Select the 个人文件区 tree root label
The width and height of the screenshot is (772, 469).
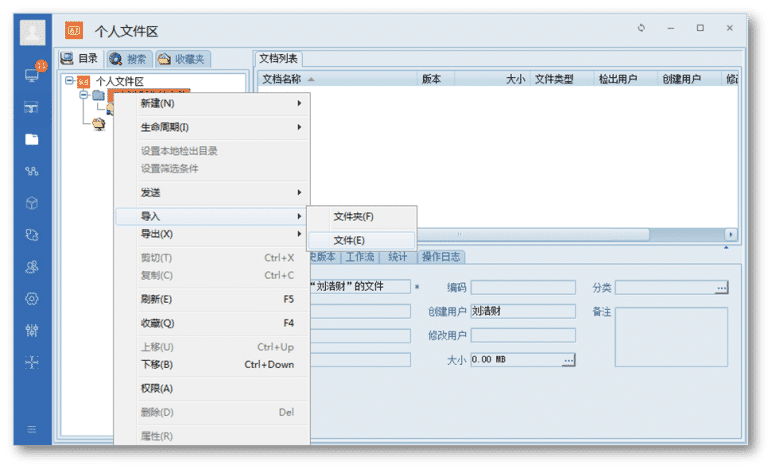[120, 82]
